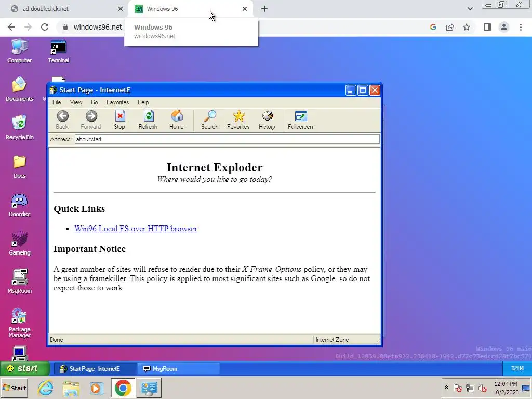This screenshot has height=399, width=532.
Task: Go to Home in InternetE toolbar
Action: [x=177, y=120]
